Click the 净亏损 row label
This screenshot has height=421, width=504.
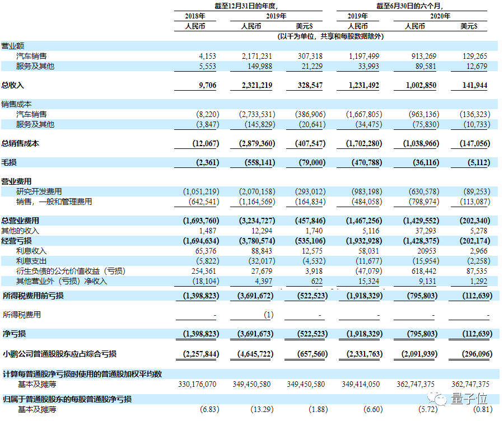click(12, 334)
